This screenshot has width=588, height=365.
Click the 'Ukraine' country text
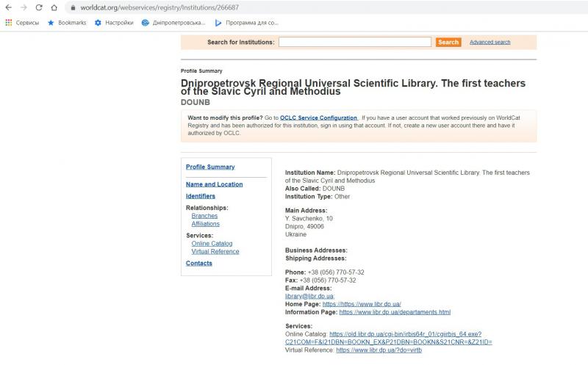(x=295, y=234)
